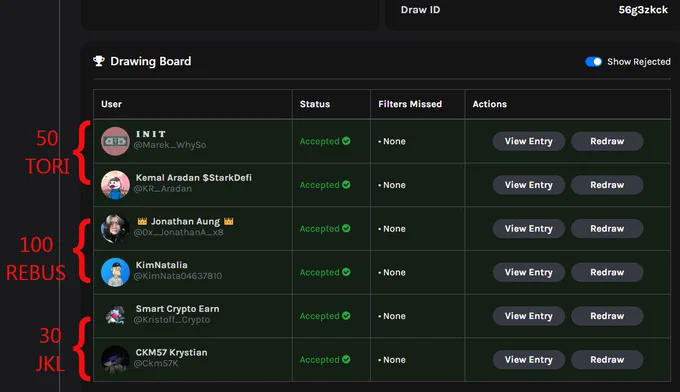Click the @Ckm57K handle

[x=156, y=363]
